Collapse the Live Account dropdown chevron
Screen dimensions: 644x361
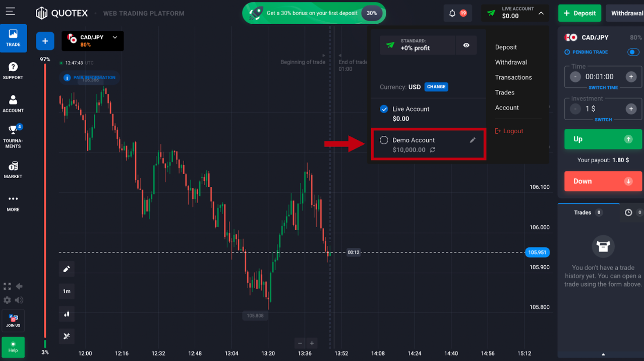pos(541,13)
